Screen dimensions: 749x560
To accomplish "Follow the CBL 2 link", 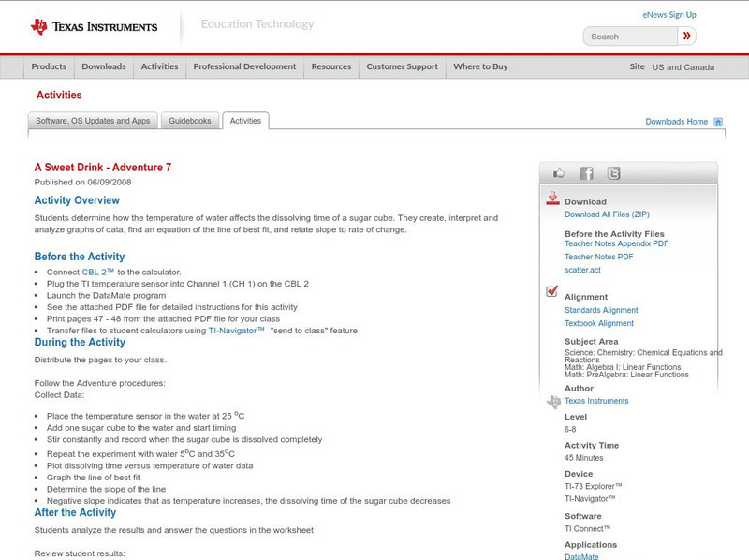I will (98, 272).
